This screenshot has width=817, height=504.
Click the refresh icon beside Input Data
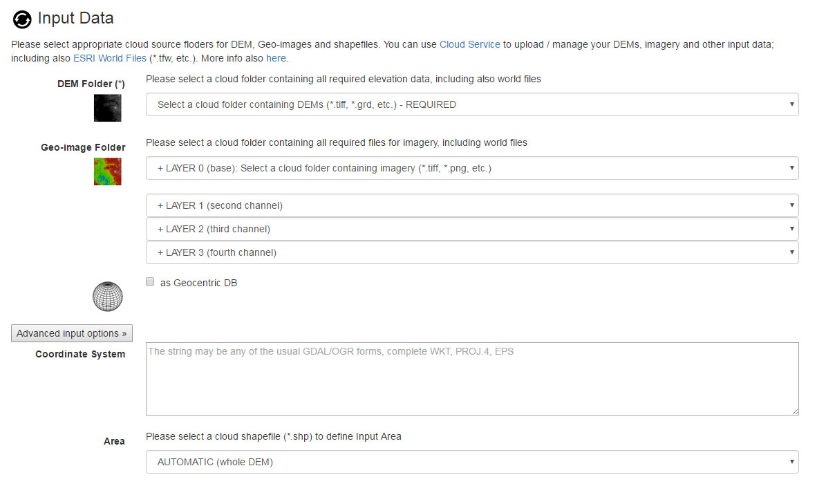[x=22, y=19]
